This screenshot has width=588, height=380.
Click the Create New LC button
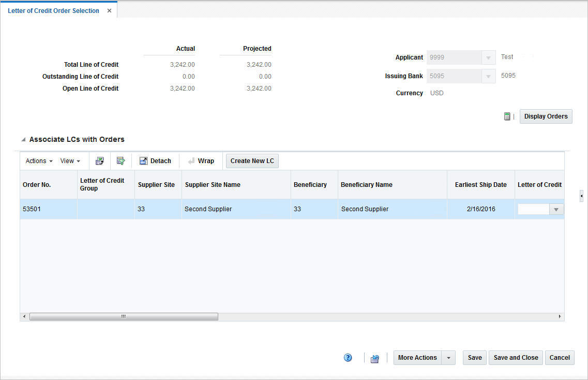[252, 160]
